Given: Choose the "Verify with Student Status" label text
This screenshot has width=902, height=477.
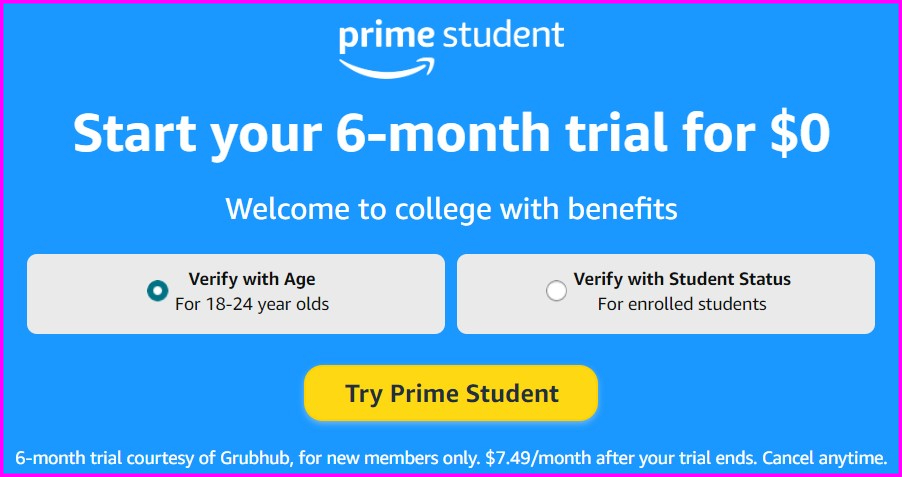Looking at the screenshot, I should [682, 279].
